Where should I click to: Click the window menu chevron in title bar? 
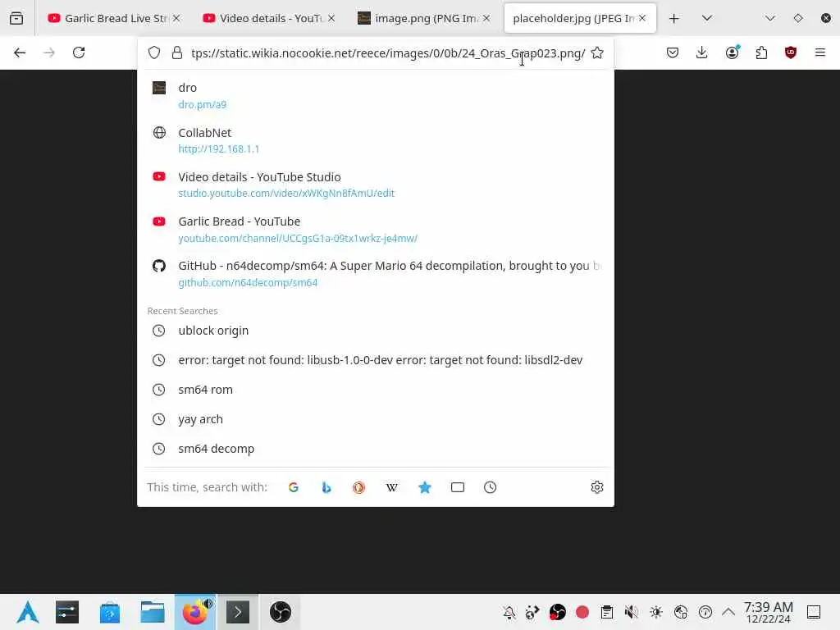click(x=770, y=18)
